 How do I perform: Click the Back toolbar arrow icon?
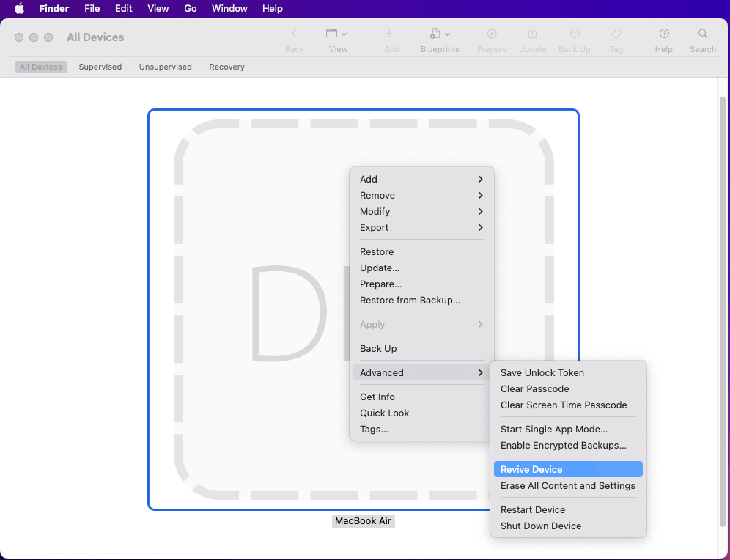(x=294, y=34)
